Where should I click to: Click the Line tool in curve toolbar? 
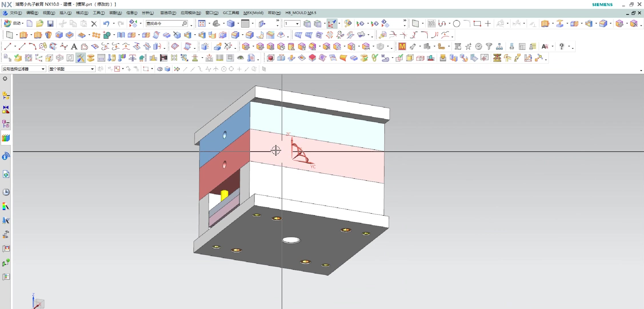[x=8, y=46]
